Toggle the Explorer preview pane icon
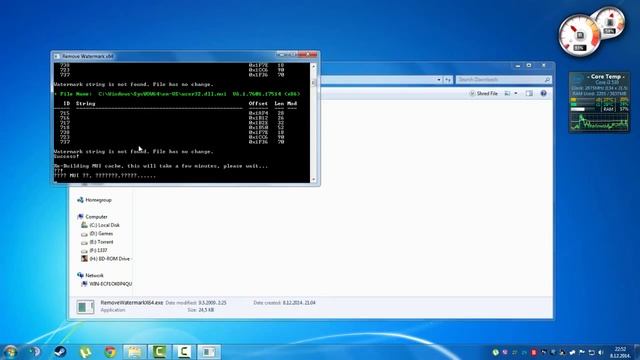This screenshot has height=360, width=640. (529, 93)
